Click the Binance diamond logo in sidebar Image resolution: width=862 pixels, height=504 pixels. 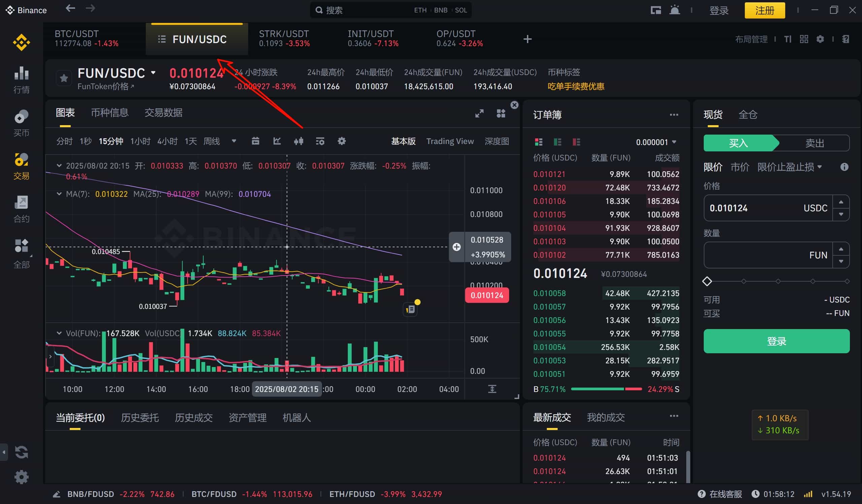(21, 42)
